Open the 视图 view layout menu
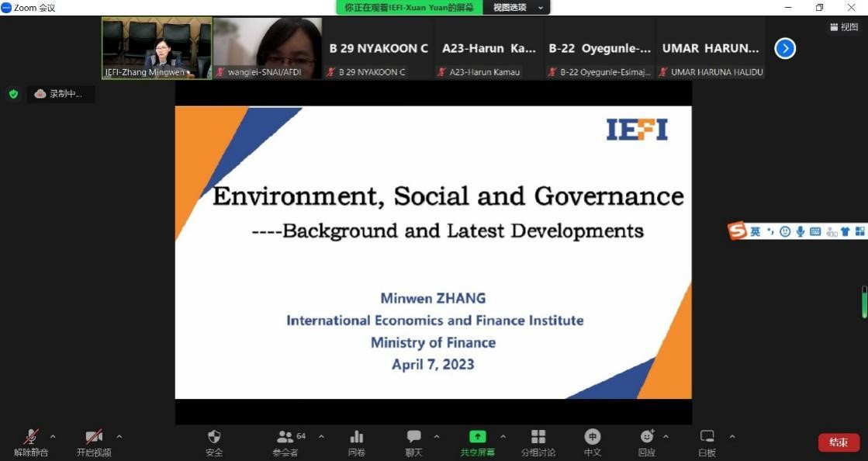This screenshot has width=868, height=461. [845, 27]
